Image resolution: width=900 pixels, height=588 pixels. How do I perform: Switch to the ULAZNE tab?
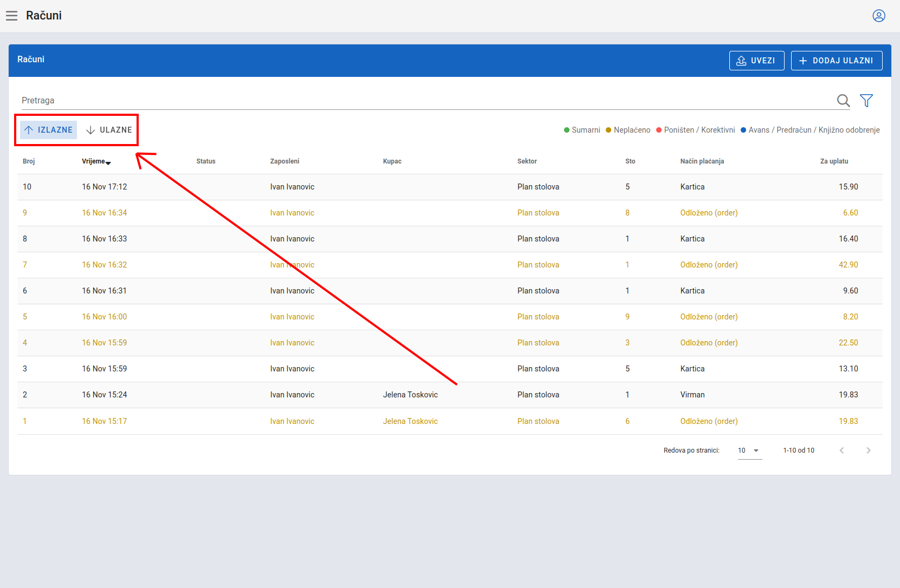point(109,130)
